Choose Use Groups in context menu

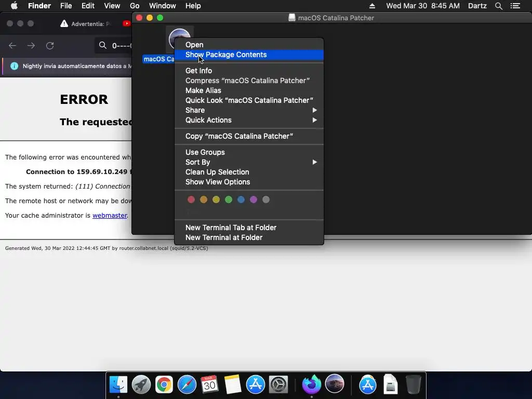pyautogui.click(x=249, y=152)
